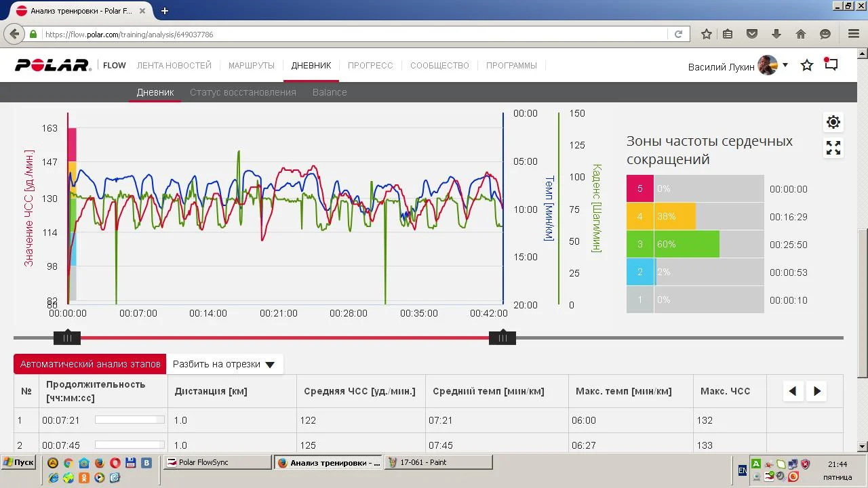Select 'Автоматический анализ этапов' tab
868x488 pixels.
pos(90,364)
